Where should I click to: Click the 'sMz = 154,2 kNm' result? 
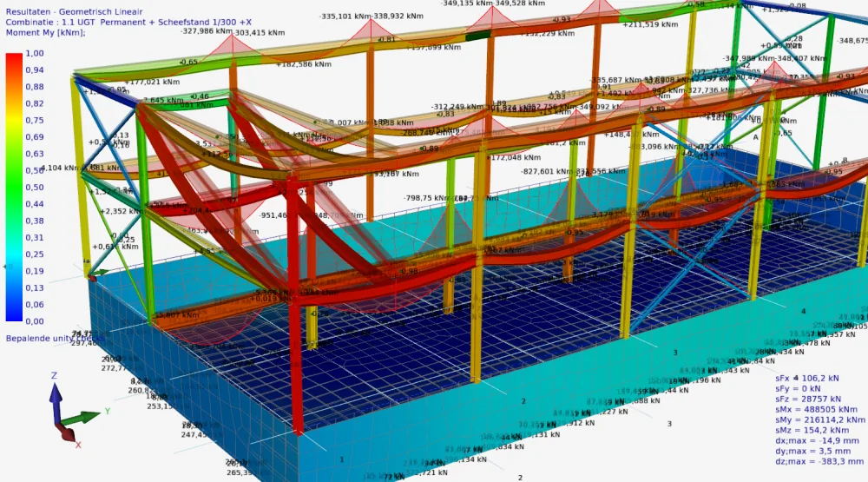[x=812, y=430]
